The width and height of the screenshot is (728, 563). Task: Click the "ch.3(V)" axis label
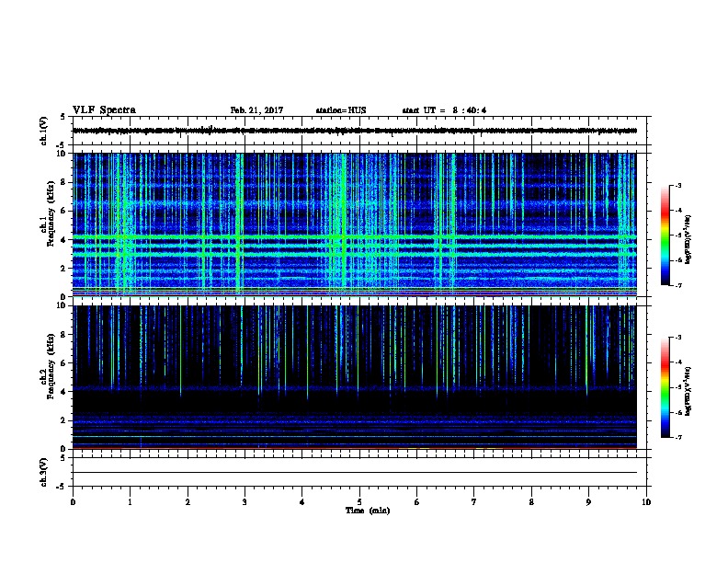43,472
